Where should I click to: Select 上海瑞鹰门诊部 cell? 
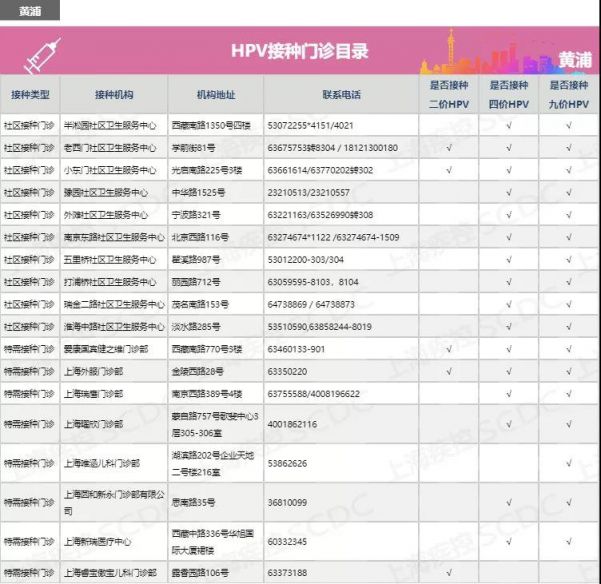[x=94, y=394]
